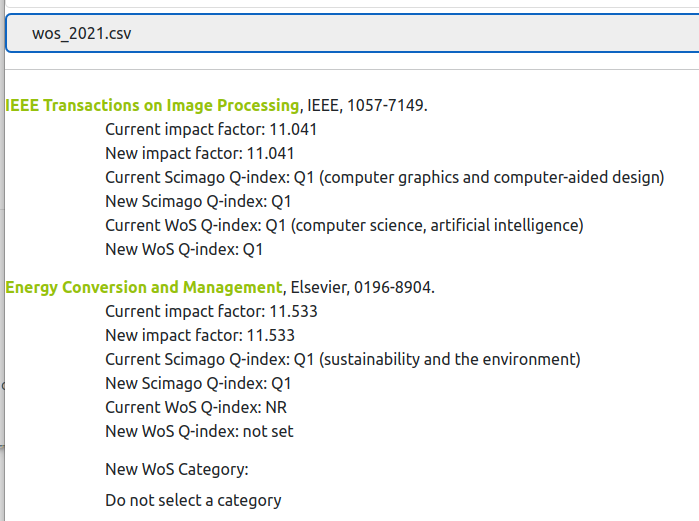Viewport: 699px width, 521px height.
Task: Open the Energy Conversion and Management link
Action: (144, 288)
